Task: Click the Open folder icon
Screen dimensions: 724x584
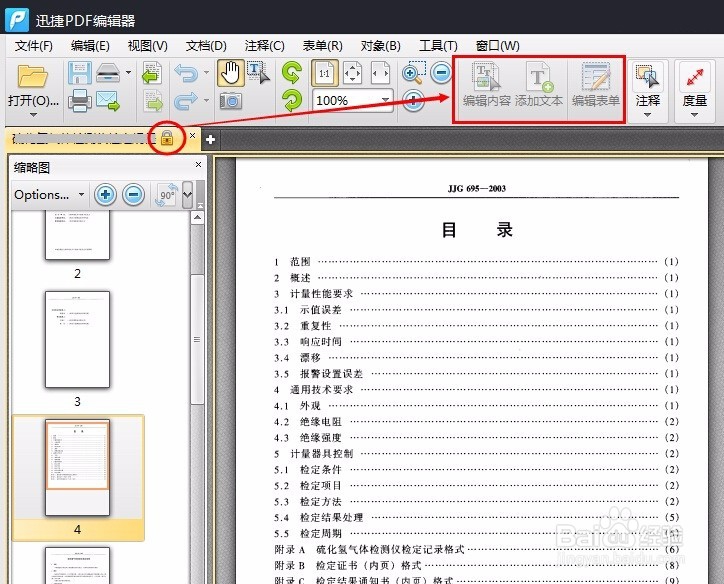Action: 32,76
